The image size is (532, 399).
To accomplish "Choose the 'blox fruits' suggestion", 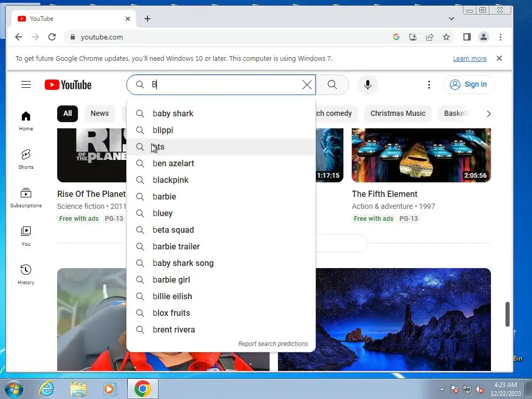I will 221,313.
